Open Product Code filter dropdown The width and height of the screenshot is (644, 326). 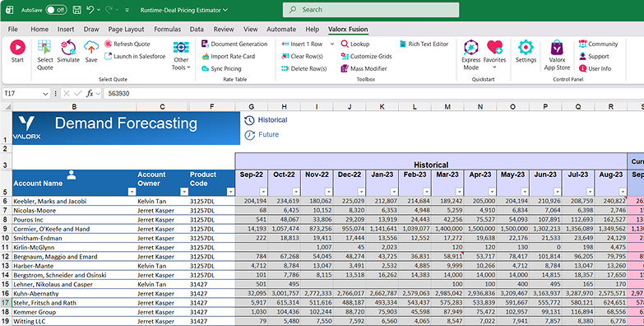tap(230, 192)
